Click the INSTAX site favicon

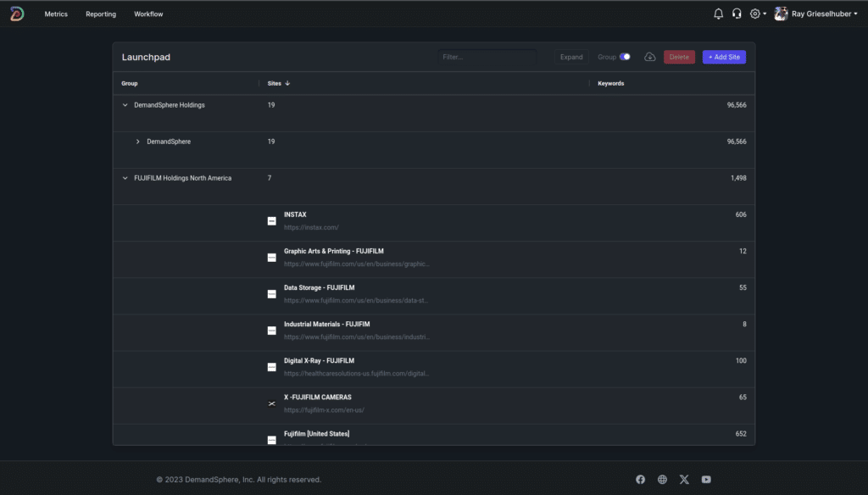[272, 221]
